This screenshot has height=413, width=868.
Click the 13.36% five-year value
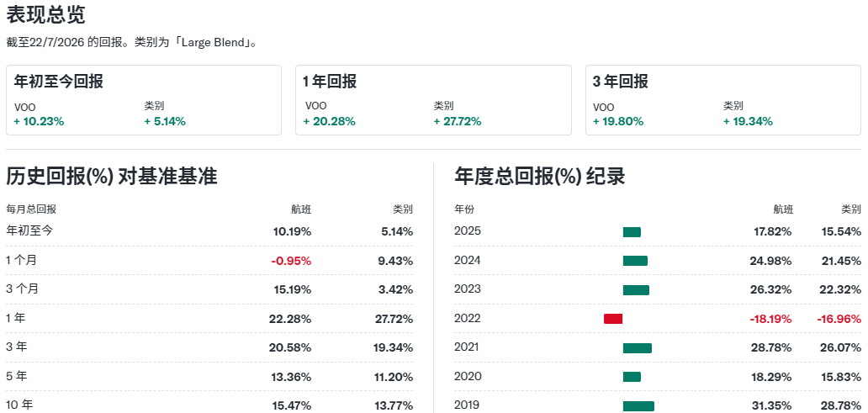tap(293, 377)
